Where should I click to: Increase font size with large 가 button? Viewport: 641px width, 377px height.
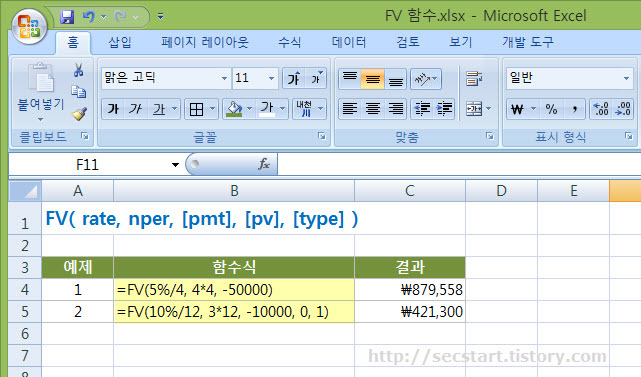pos(294,78)
